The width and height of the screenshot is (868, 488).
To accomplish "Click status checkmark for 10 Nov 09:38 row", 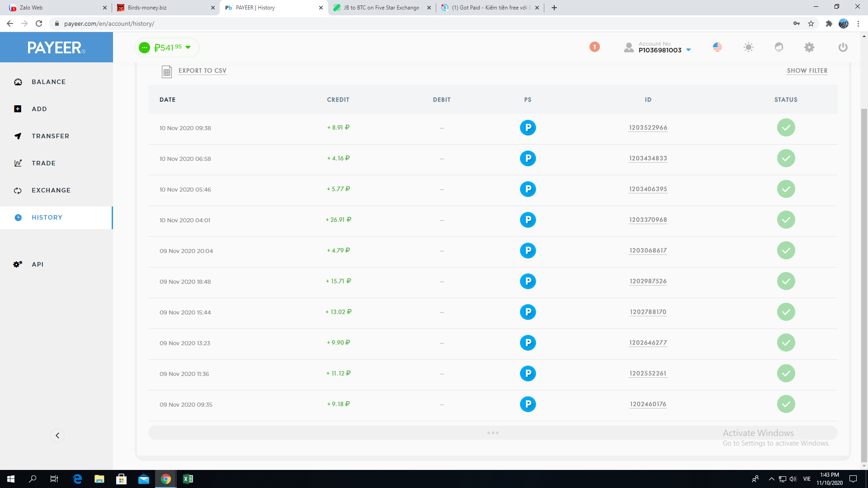I will (x=786, y=128).
